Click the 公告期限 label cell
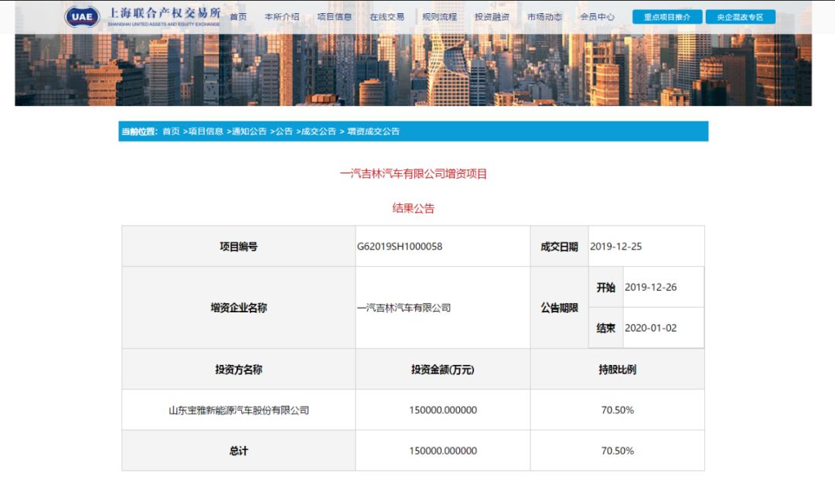This screenshot has height=504, width=835. 559,308
